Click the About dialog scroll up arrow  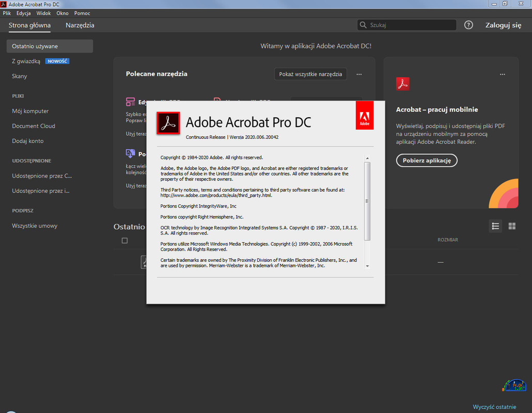[x=367, y=158]
